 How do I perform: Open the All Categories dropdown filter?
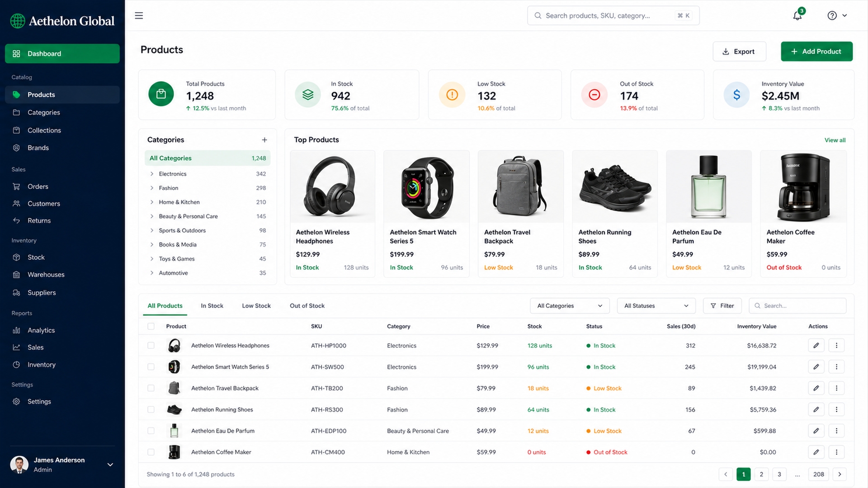(x=570, y=306)
